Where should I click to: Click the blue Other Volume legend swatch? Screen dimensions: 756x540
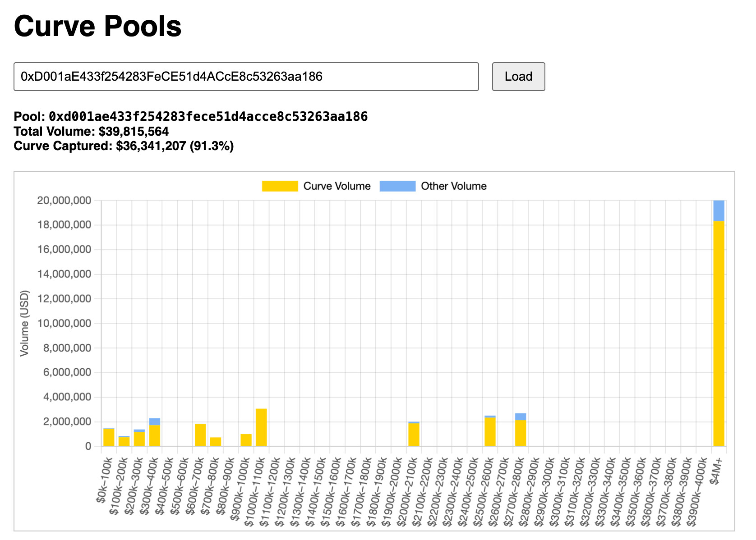click(397, 186)
